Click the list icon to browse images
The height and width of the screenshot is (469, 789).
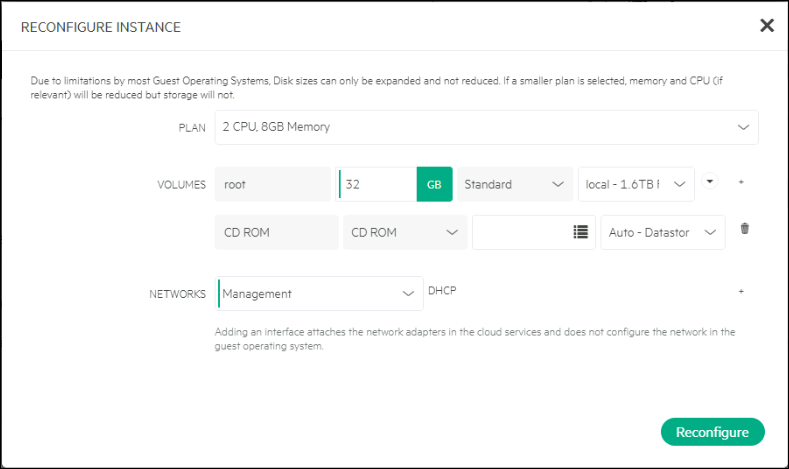click(580, 232)
